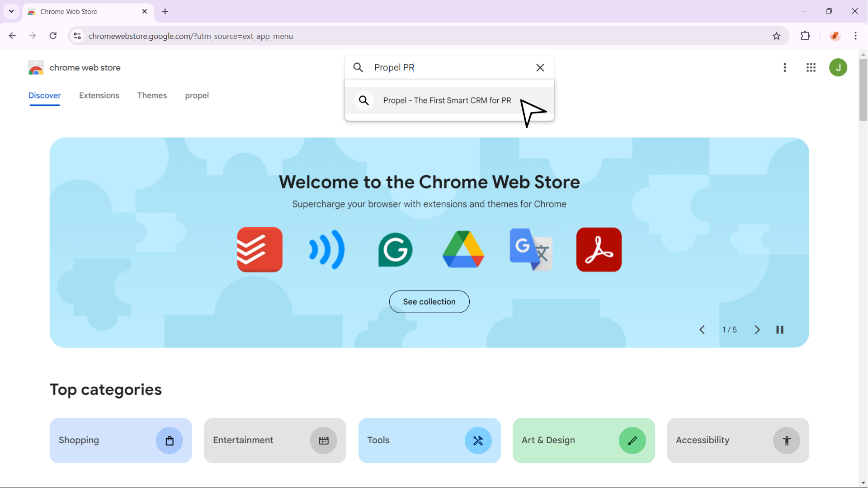Select the Chrome Web Store browser tab

pos(88,12)
